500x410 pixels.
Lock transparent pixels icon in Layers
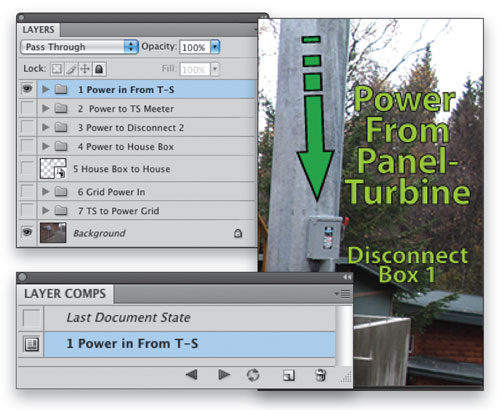pos(56,69)
